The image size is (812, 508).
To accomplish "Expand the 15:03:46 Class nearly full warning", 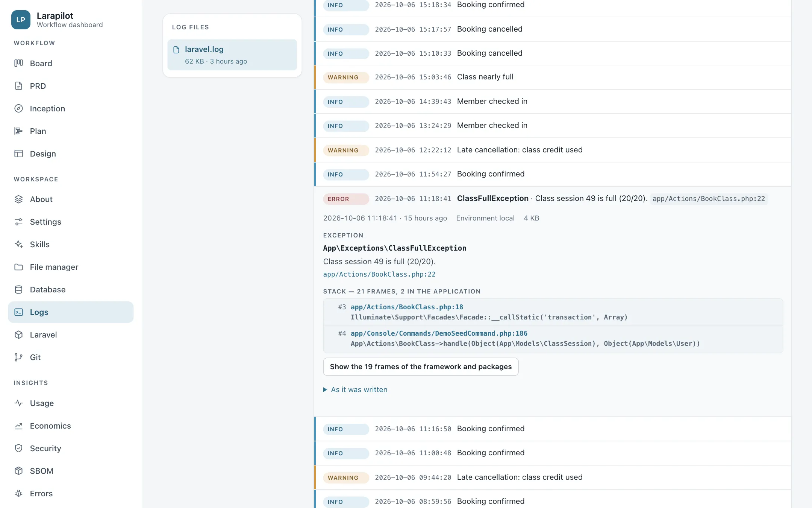I will (553, 77).
